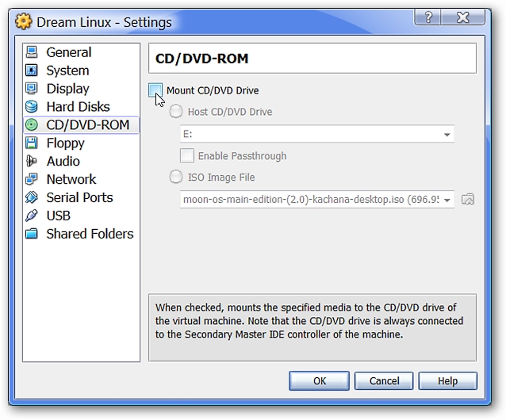Open the Display settings page
The width and height of the screenshot is (506, 420).
[82, 88]
